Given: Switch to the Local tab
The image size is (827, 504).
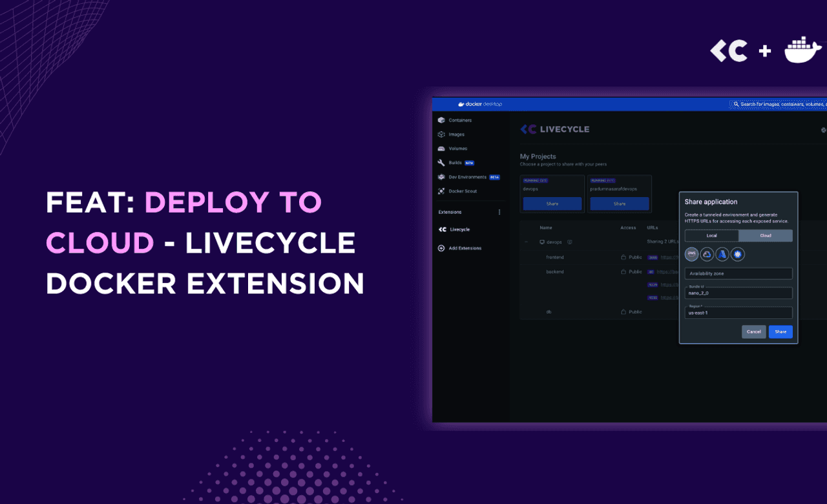Looking at the screenshot, I should click(x=711, y=236).
